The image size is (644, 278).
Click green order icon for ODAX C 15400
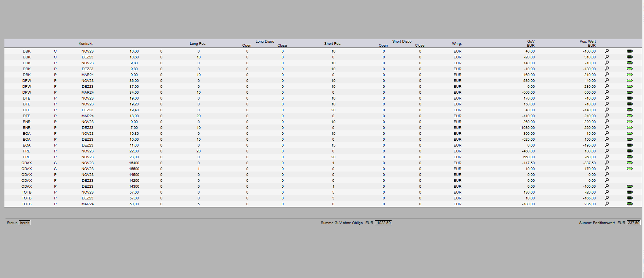coord(629,163)
